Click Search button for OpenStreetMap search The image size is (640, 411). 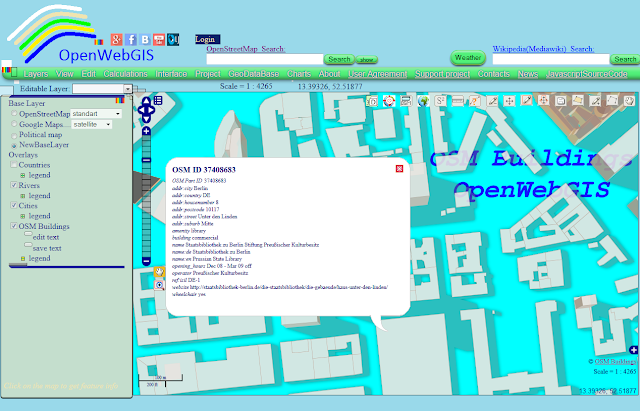click(x=339, y=59)
